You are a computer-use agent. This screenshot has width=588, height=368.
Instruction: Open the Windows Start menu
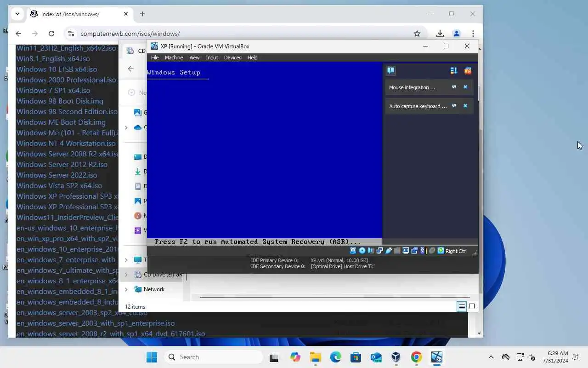(152, 357)
